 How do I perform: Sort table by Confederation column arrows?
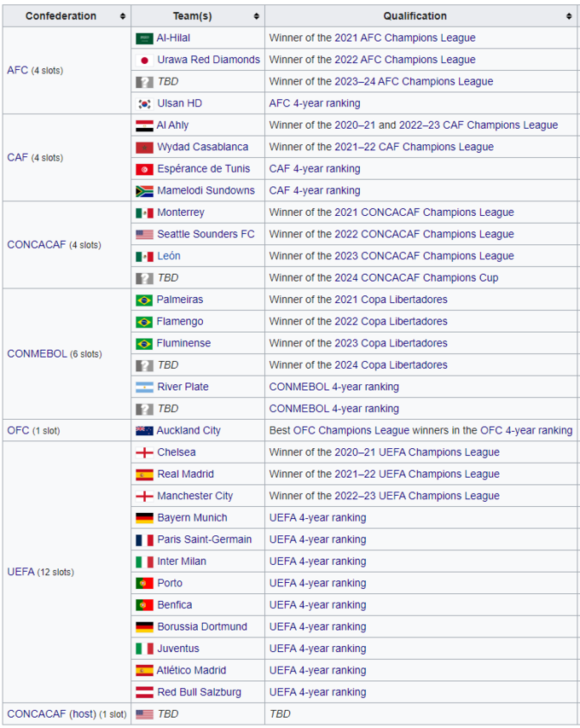pos(123,16)
